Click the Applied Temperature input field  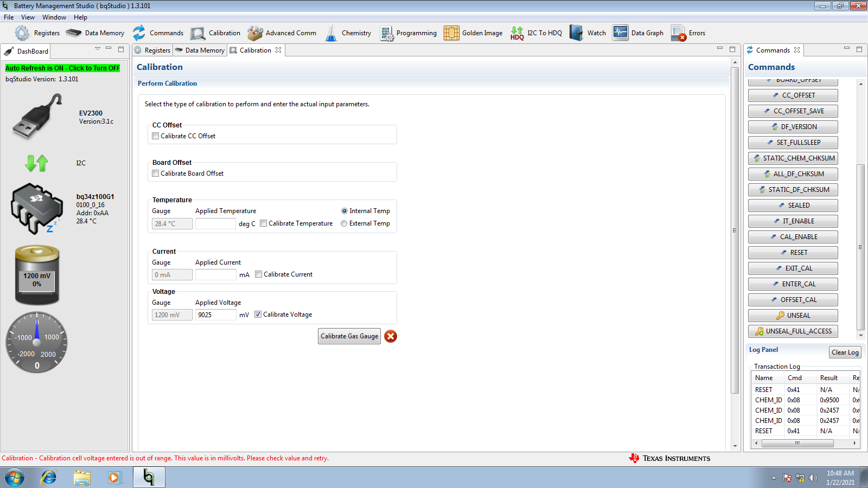click(215, 223)
